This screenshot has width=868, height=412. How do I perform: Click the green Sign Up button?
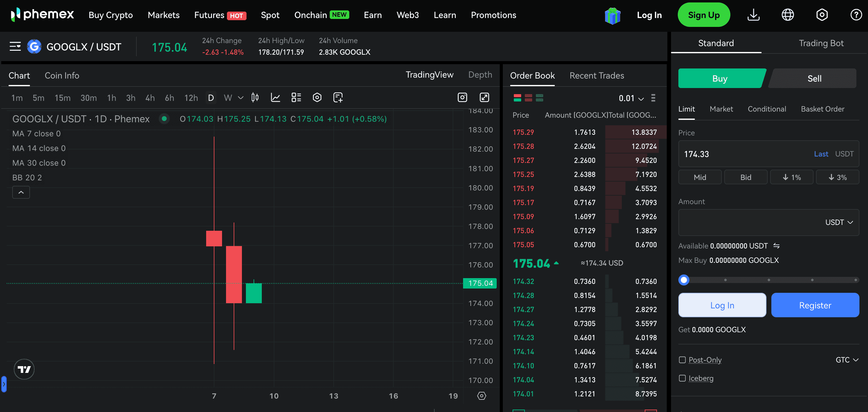coord(703,15)
